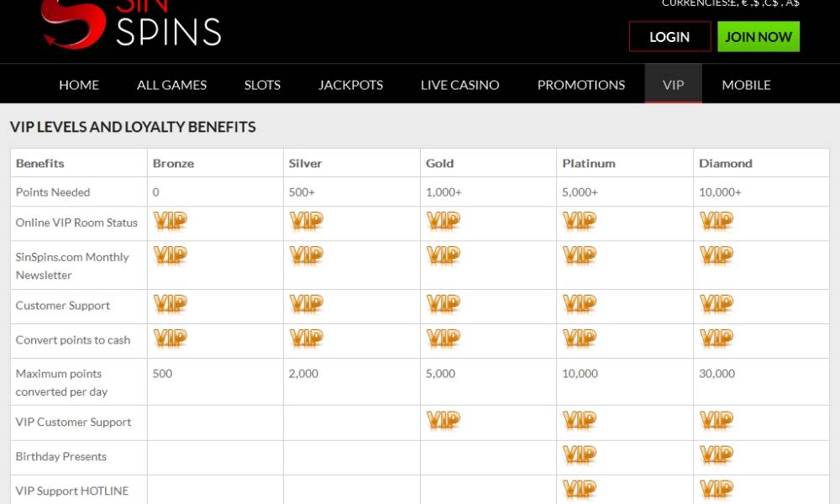
Task: Click Silver VIP icon in Monthly Newsletter row
Action: [x=307, y=255]
